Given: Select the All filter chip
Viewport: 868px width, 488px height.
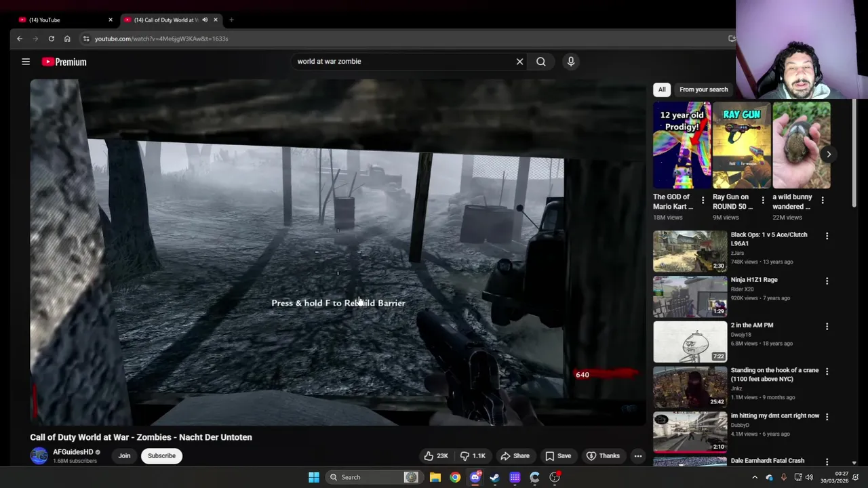Looking at the screenshot, I should pos(662,89).
